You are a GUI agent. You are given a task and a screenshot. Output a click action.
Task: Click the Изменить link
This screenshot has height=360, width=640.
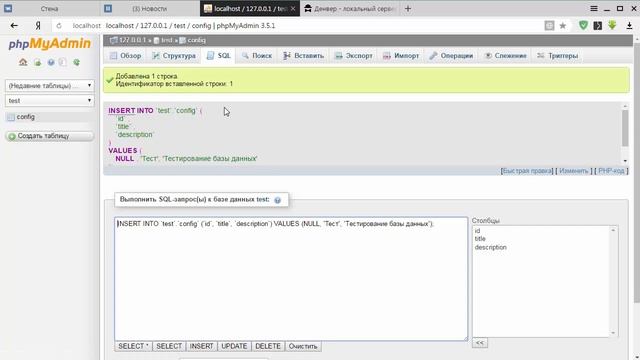click(573, 171)
